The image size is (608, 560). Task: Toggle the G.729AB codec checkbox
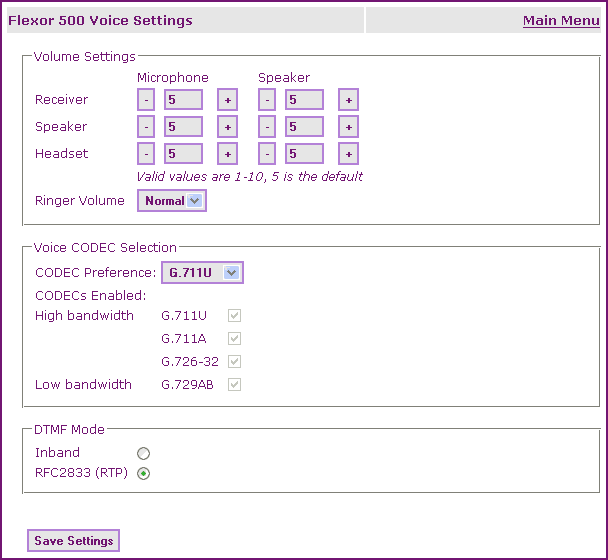click(234, 384)
